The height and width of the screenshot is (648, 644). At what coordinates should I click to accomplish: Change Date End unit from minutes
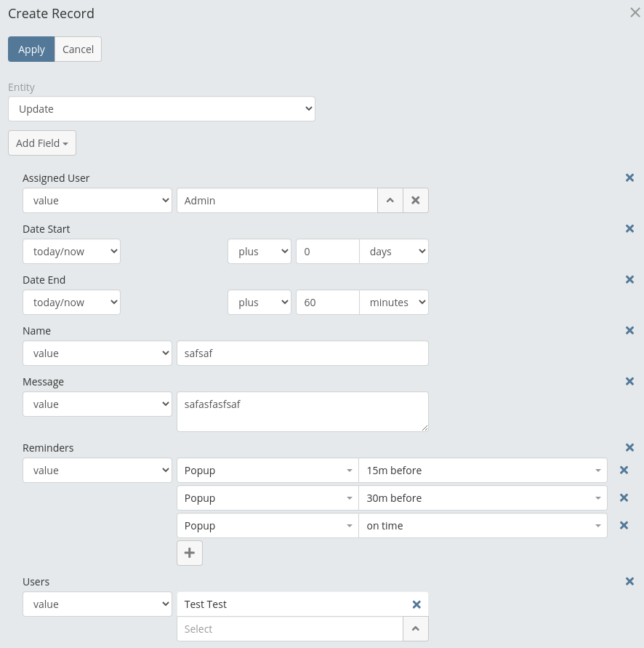[x=393, y=303]
